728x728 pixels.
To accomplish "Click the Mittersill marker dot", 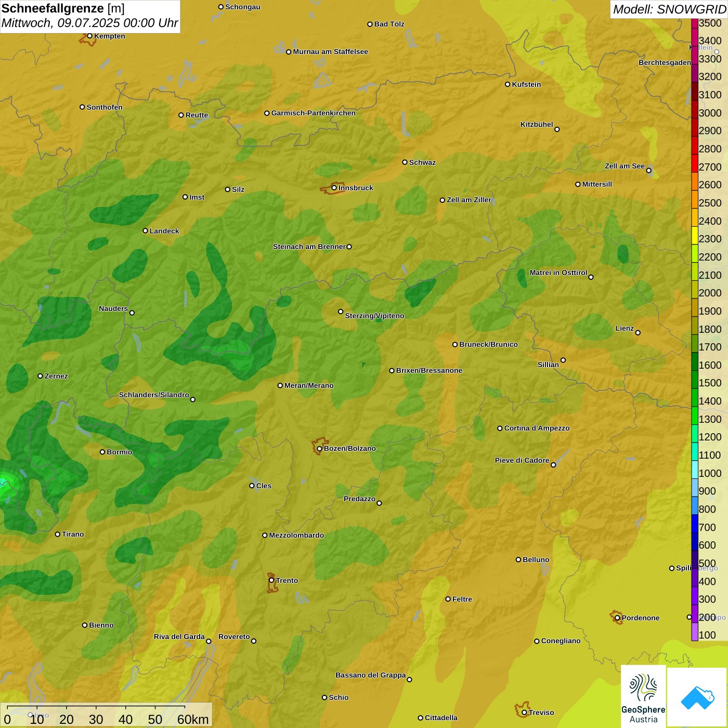I will coord(578,184).
